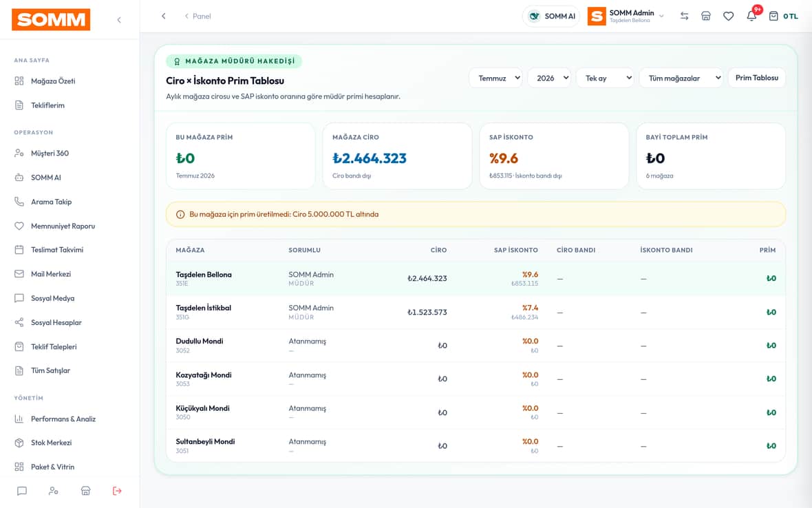Open the Tüm mağazalar store dropdown
The height and width of the screenshot is (508, 812).
pos(681,78)
